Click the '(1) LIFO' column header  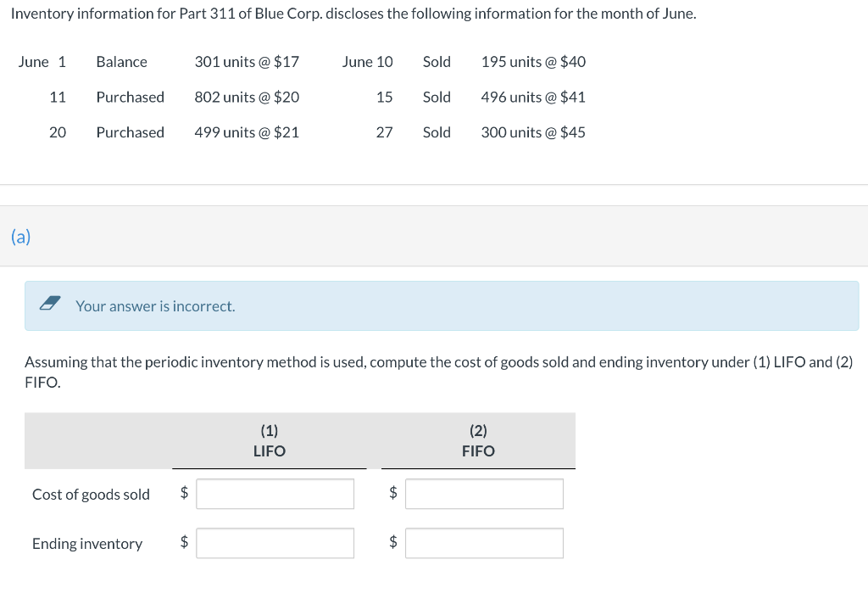269,440
